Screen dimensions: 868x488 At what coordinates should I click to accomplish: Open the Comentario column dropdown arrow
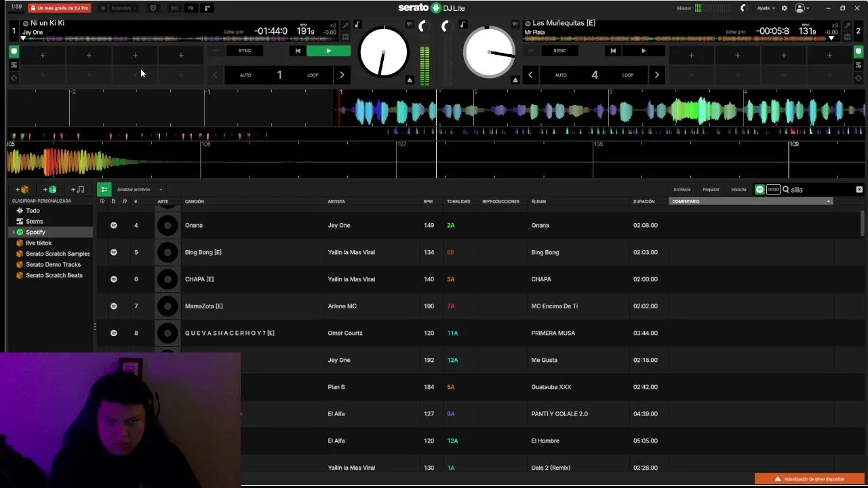tap(828, 202)
